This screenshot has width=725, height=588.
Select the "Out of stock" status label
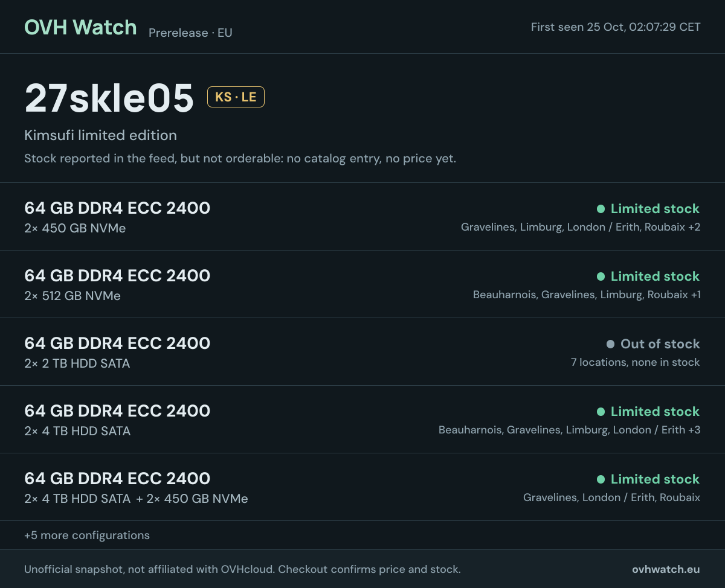(653, 344)
